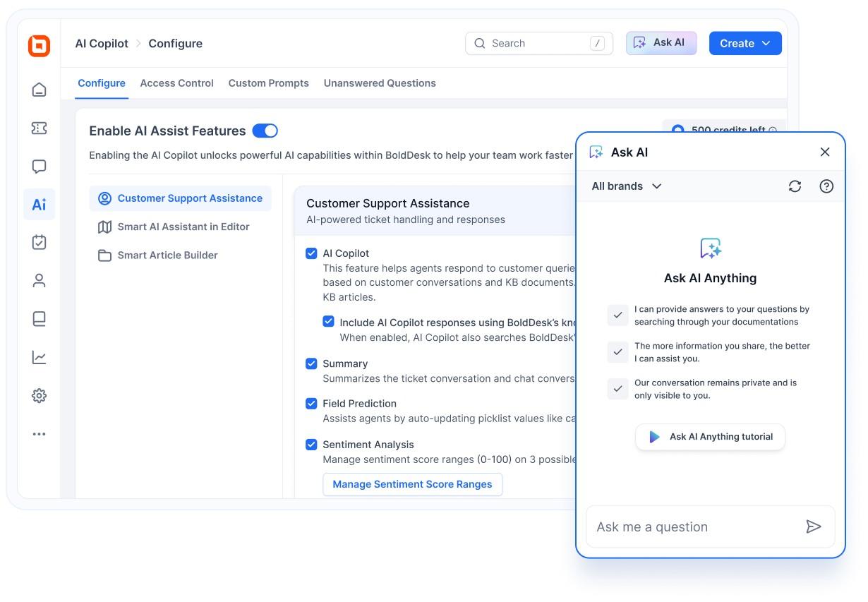Viewport: 868px width, 602px height.
Task: Open the Contacts icon in sidebar
Action: (x=40, y=281)
